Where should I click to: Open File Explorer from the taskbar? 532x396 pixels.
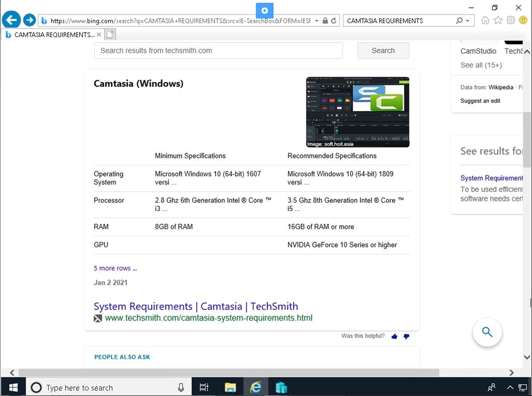tap(230, 387)
